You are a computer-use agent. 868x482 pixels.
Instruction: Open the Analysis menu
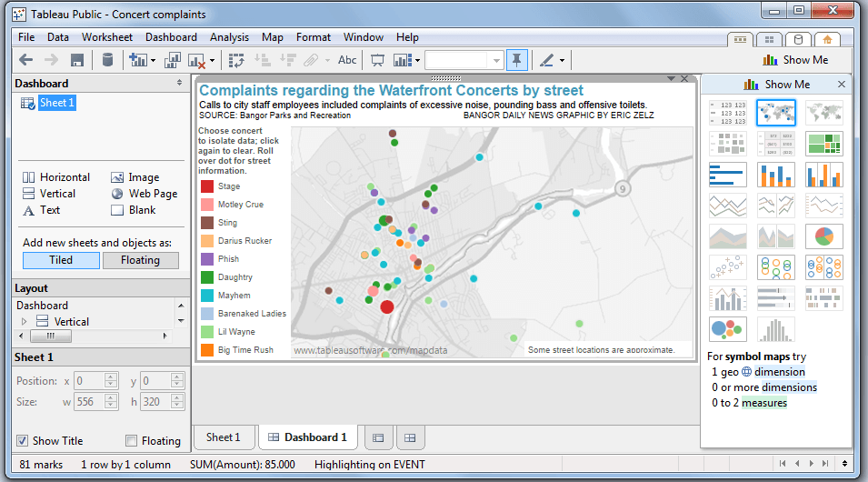[229, 37]
